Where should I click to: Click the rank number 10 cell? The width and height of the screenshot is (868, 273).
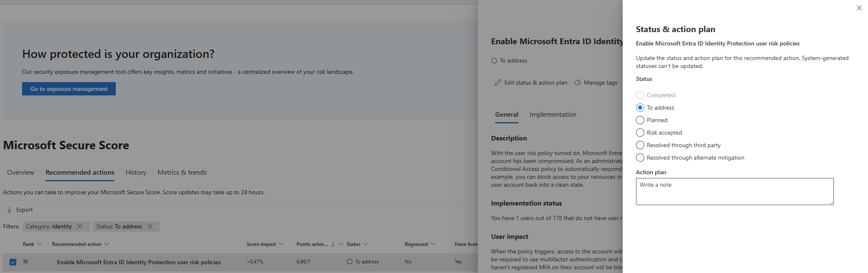(25, 262)
